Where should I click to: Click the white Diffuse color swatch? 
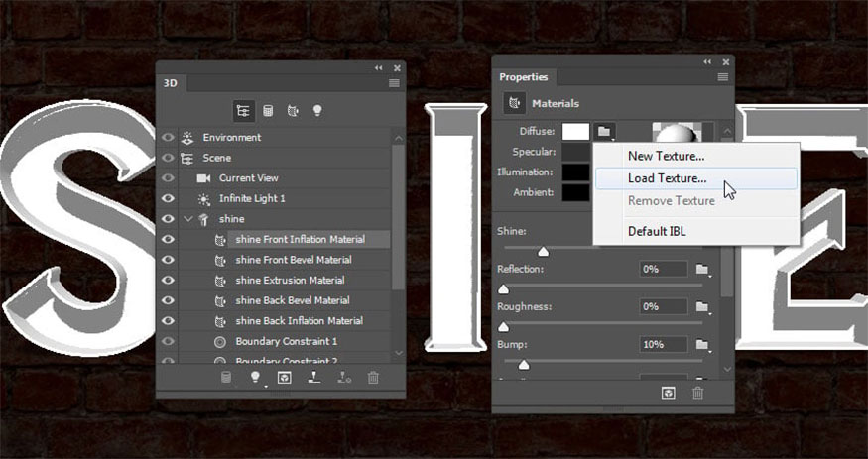pos(575,131)
